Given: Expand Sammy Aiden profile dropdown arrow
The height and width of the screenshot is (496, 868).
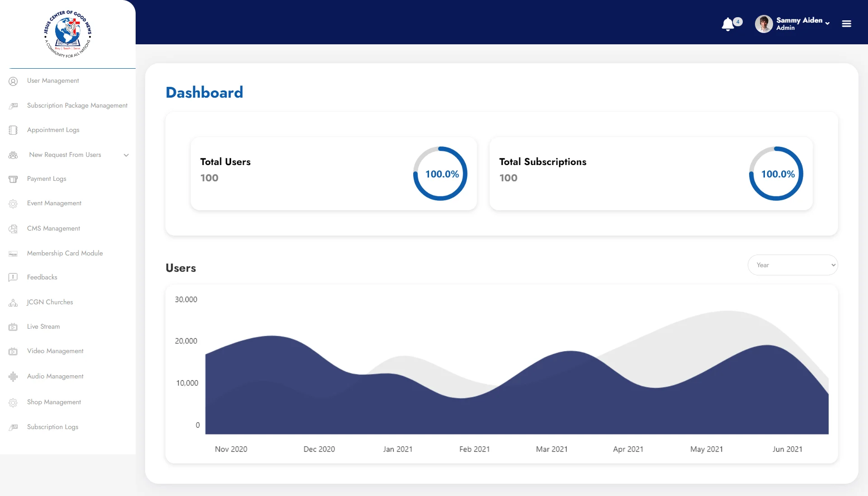Looking at the screenshot, I should coord(827,24).
